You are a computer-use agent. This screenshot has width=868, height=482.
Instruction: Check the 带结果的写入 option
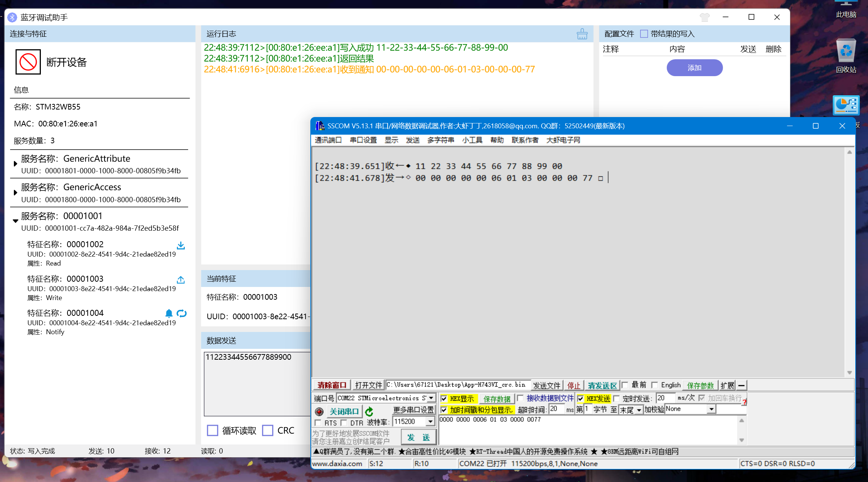point(644,34)
